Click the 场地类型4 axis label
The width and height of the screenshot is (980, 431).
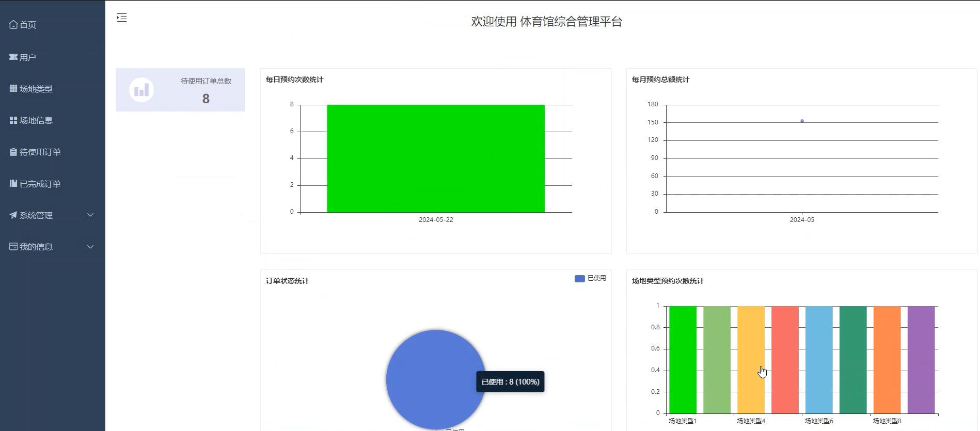751,421
